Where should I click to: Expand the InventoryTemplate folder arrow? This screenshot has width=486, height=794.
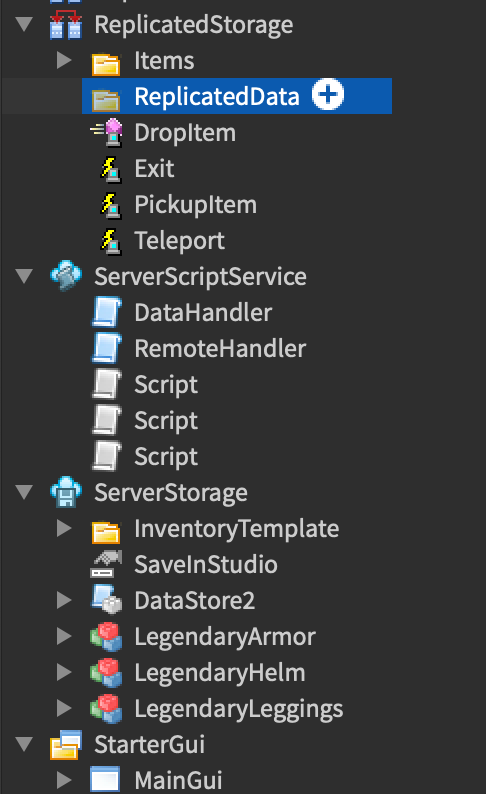64,528
